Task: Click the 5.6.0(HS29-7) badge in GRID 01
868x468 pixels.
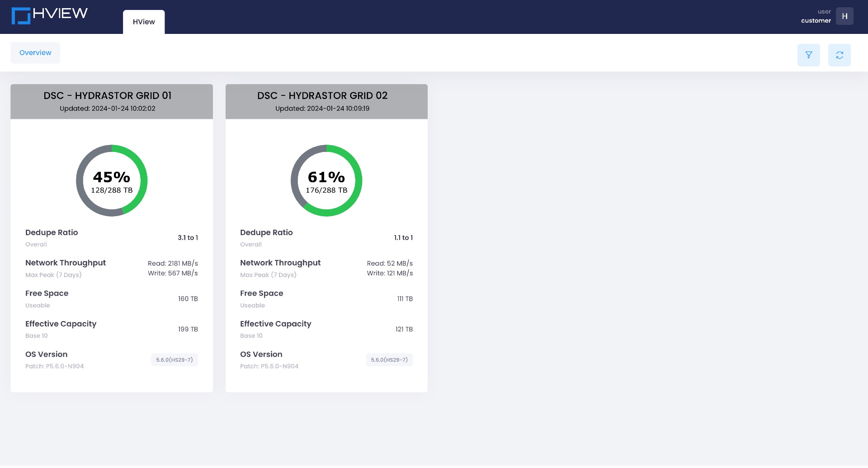Action: [175, 360]
